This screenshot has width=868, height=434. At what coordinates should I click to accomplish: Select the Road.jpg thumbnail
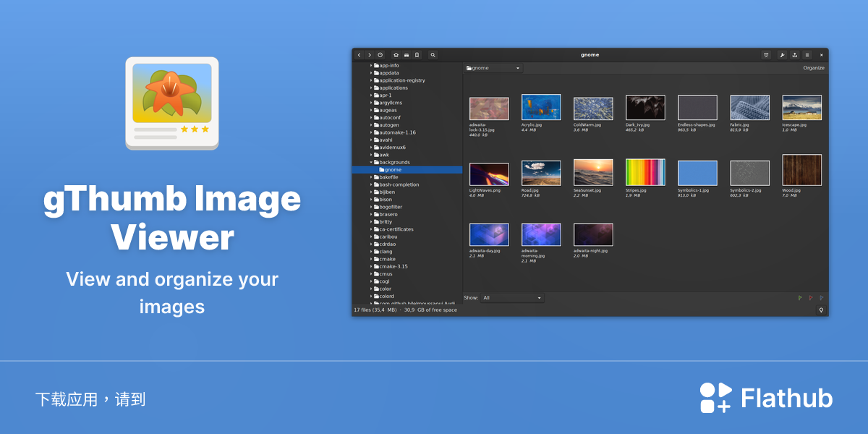point(541,173)
